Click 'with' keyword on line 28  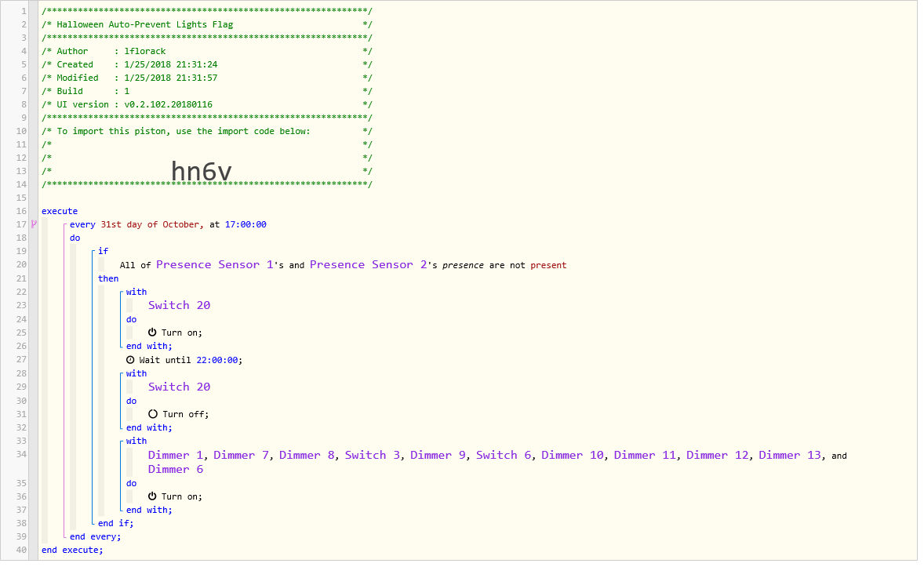pyautogui.click(x=136, y=374)
